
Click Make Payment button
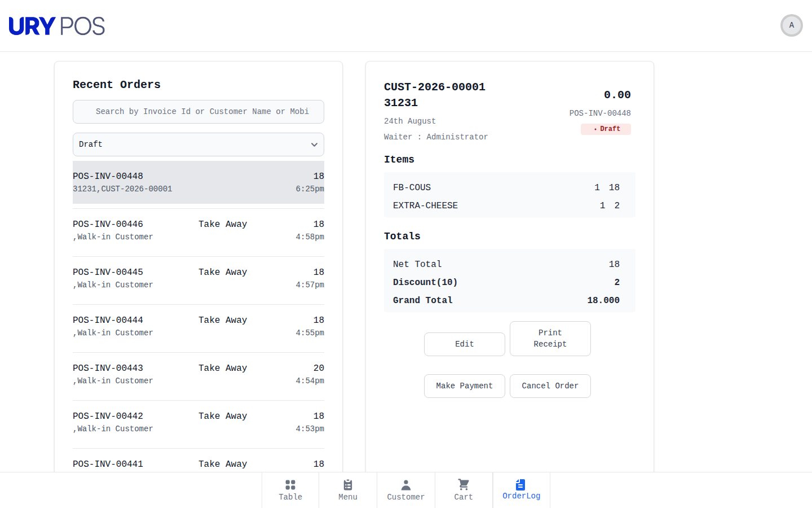coord(465,386)
